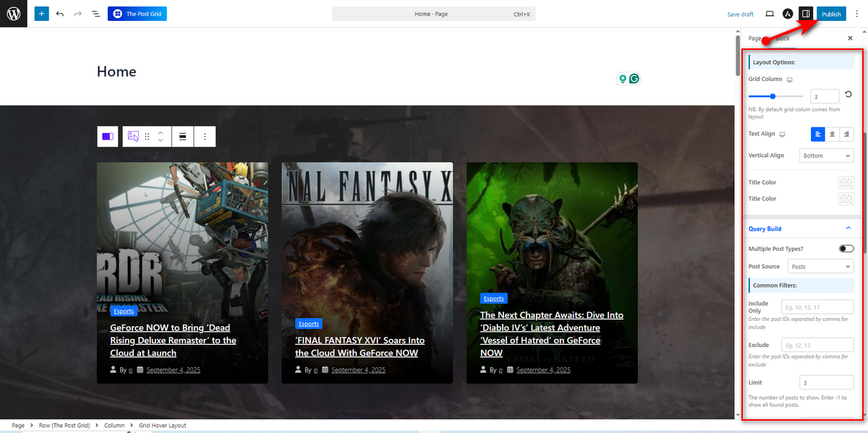868x433 pixels.
Task: Click the Text Align responsive device icon
Action: point(783,134)
